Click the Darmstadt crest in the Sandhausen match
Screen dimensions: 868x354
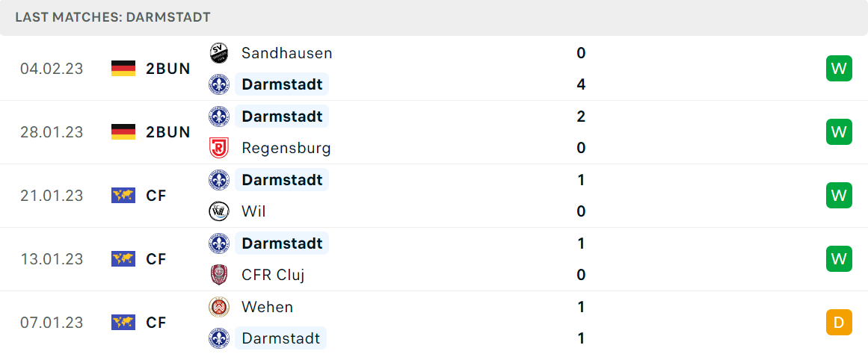point(218,84)
